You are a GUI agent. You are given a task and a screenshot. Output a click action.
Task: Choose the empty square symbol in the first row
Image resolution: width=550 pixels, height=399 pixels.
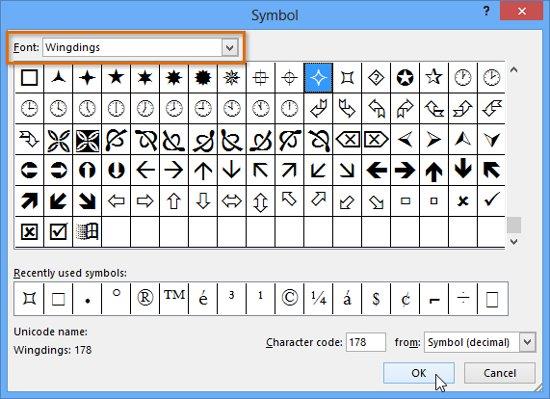point(29,78)
